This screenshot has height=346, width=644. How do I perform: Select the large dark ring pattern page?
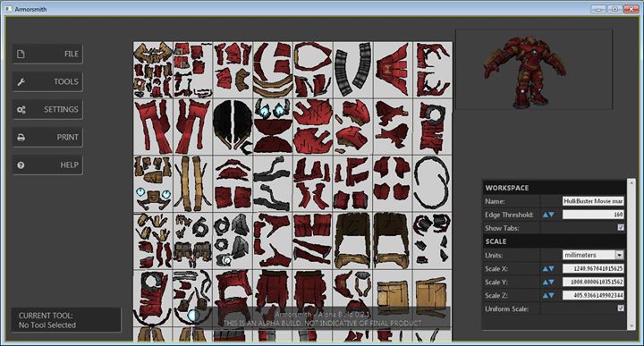click(x=432, y=183)
